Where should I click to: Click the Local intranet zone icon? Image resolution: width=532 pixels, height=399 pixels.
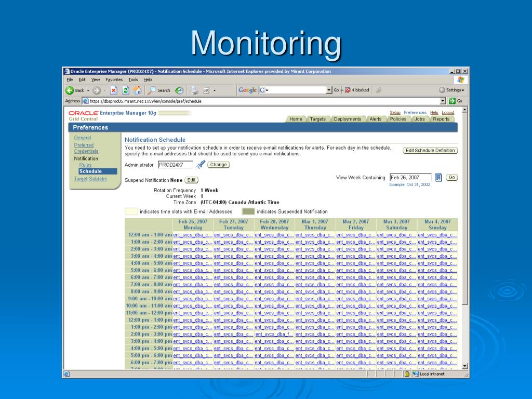pyautogui.click(x=416, y=374)
